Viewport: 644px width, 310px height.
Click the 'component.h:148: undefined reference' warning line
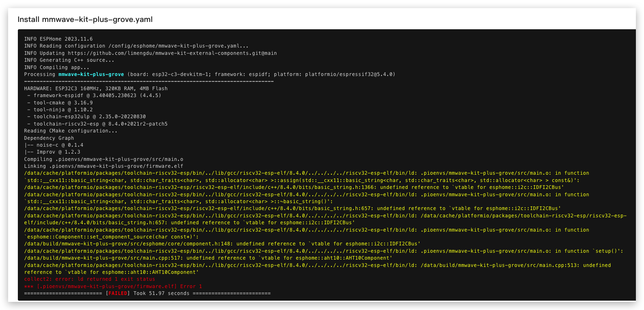pyautogui.click(x=222, y=244)
